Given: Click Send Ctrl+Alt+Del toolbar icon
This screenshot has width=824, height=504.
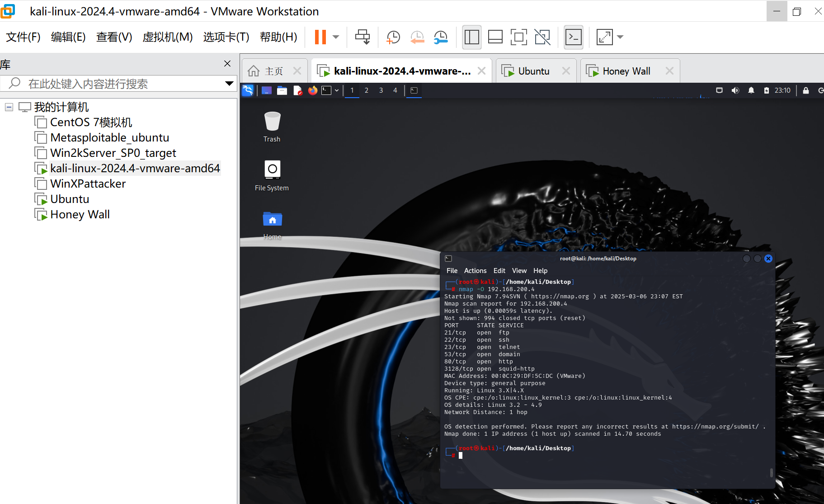Looking at the screenshot, I should [363, 37].
